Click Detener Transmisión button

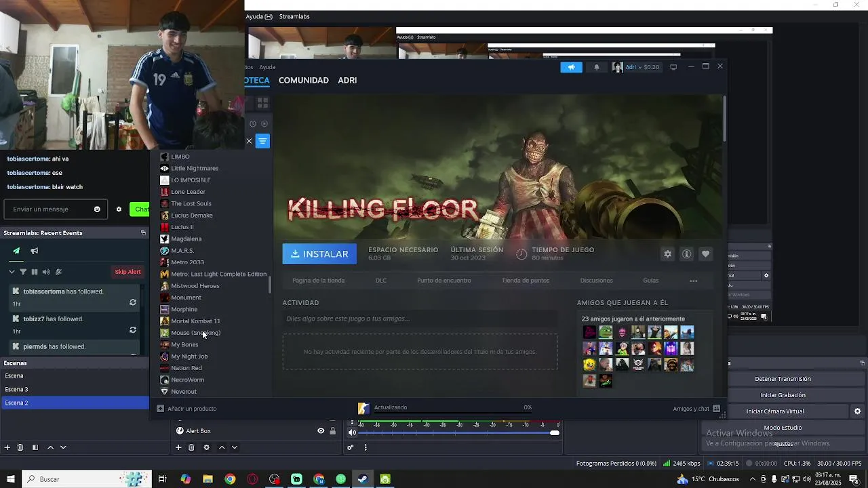point(783,379)
